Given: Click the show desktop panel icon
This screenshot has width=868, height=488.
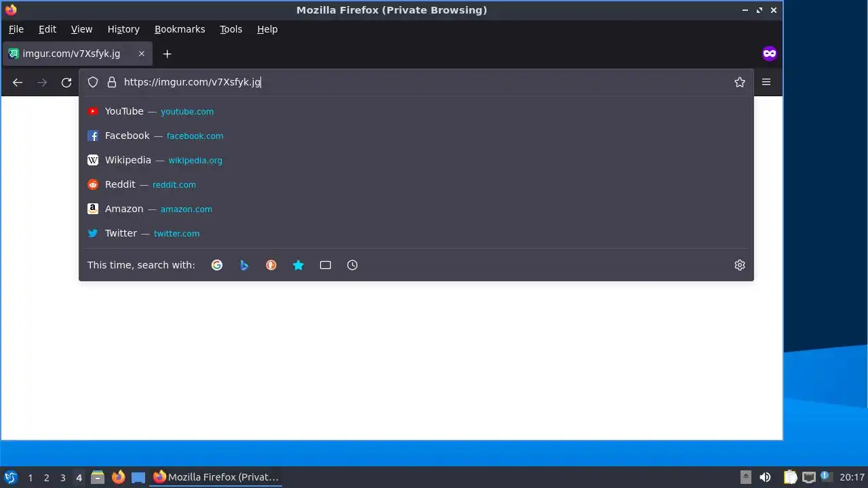Looking at the screenshot, I should [x=138, y=477].
